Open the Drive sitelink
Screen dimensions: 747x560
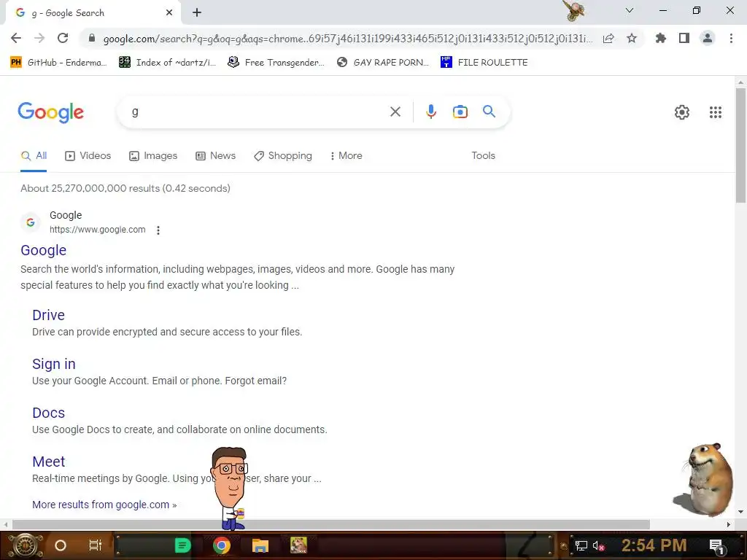(x=49, y=315)
